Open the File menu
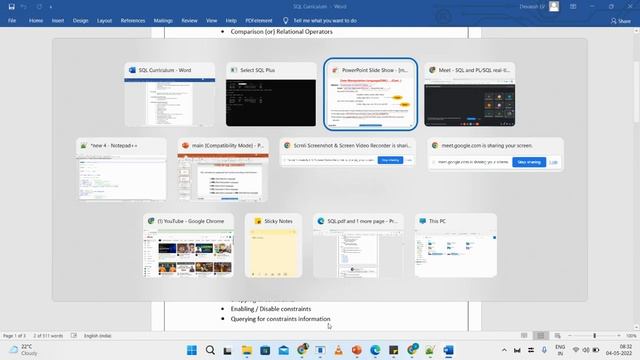 [x=12, y=20]
